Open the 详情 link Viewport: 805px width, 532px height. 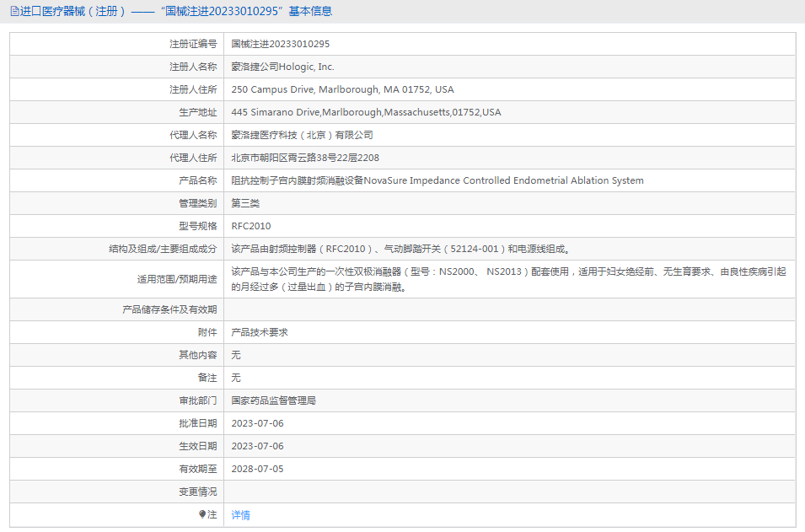point(241,514)
